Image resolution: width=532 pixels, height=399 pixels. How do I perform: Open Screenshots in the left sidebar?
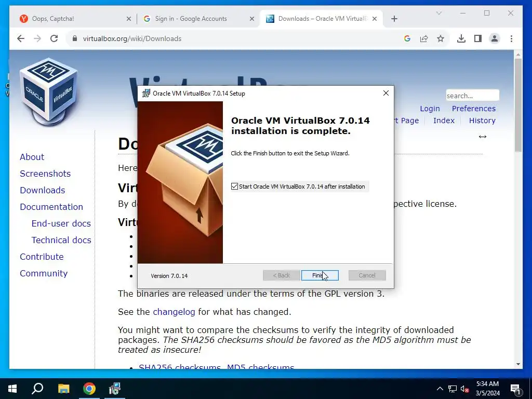click(45, 174)
